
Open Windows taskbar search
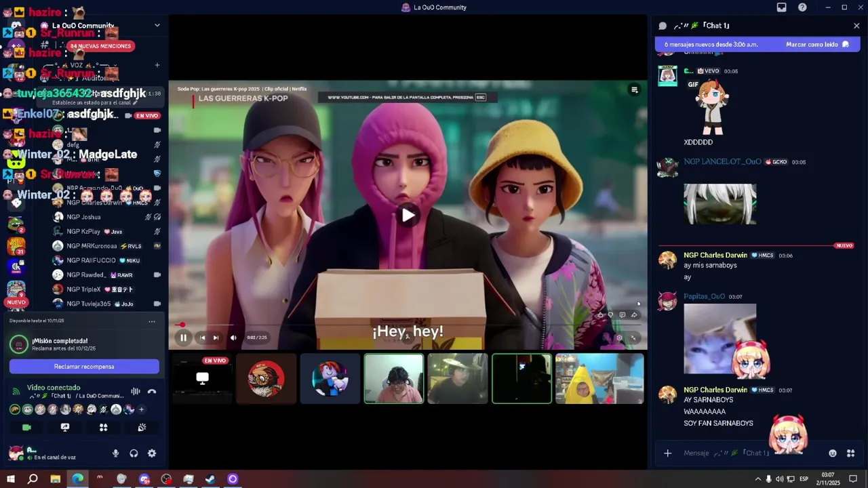[33, 479]
